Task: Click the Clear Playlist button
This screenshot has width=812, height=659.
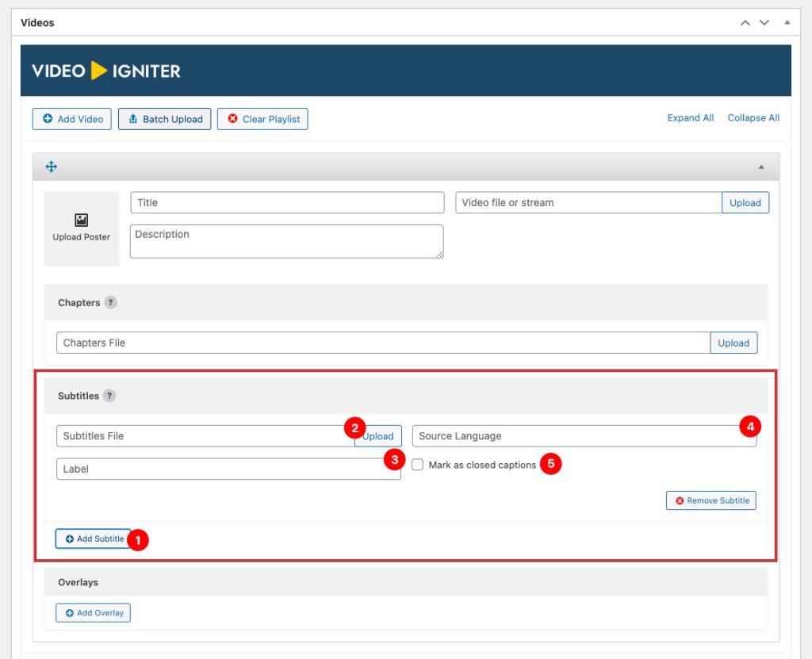Action: click(x=262, y=119)
